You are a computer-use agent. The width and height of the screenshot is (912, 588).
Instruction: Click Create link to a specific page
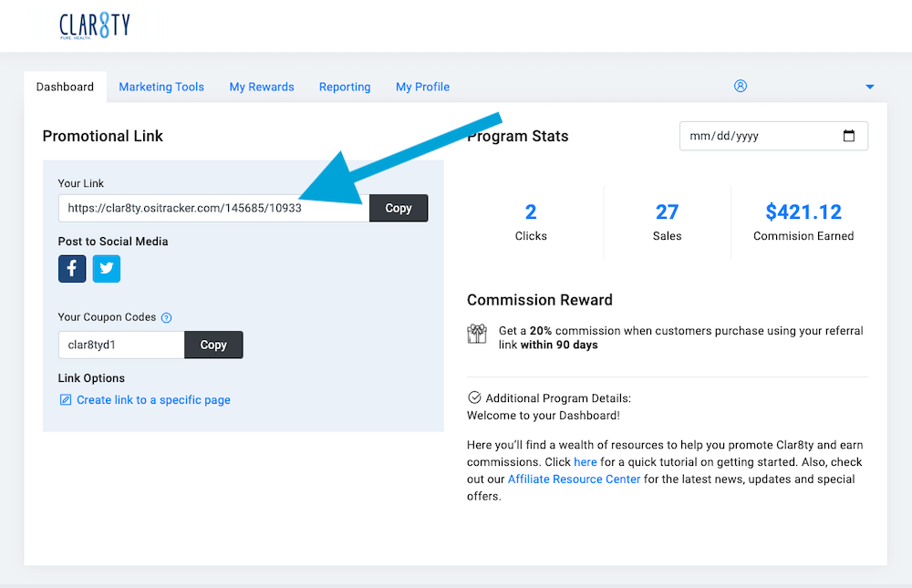(153, 400)
